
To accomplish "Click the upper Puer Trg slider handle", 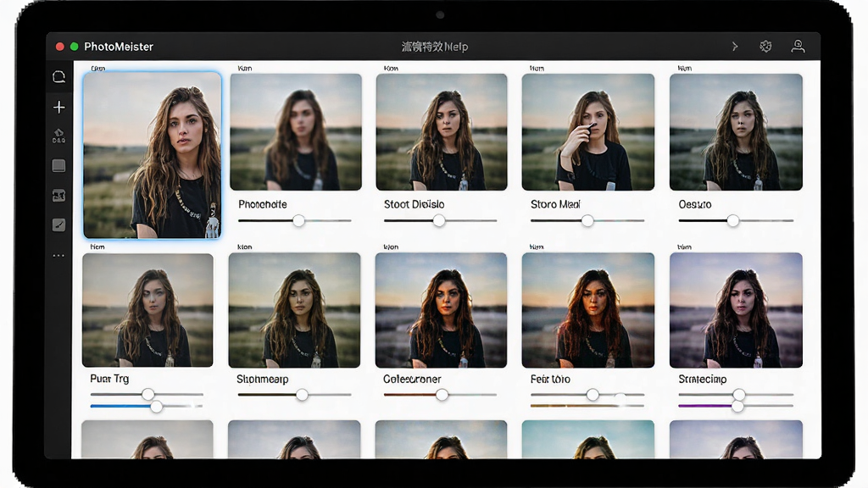I will pos(147,394).
